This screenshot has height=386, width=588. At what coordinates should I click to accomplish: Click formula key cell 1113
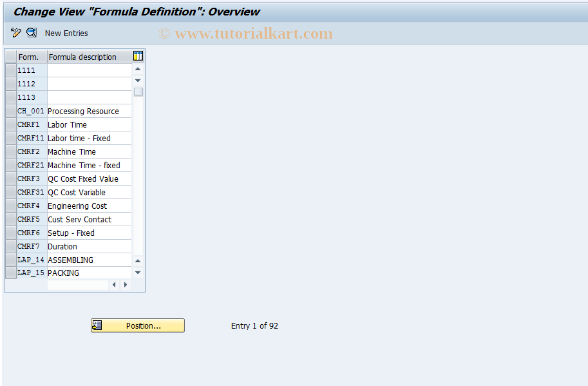click(32, 97)
